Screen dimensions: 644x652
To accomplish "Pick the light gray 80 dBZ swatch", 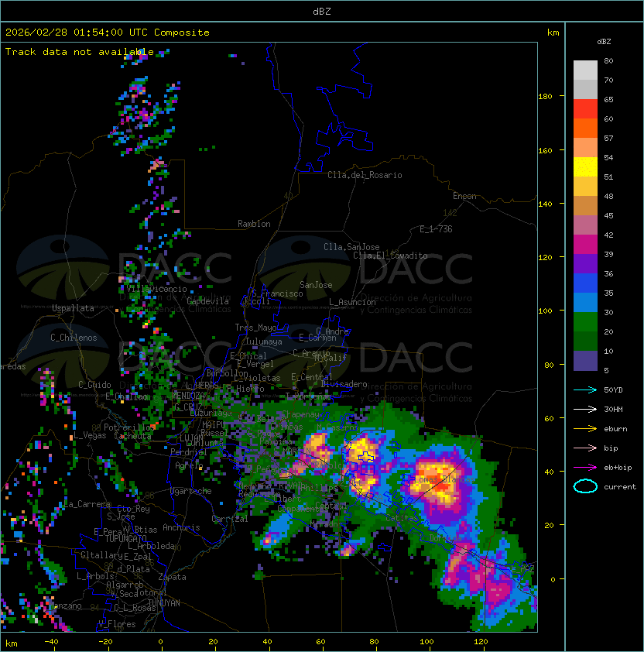I will point(585,70).
